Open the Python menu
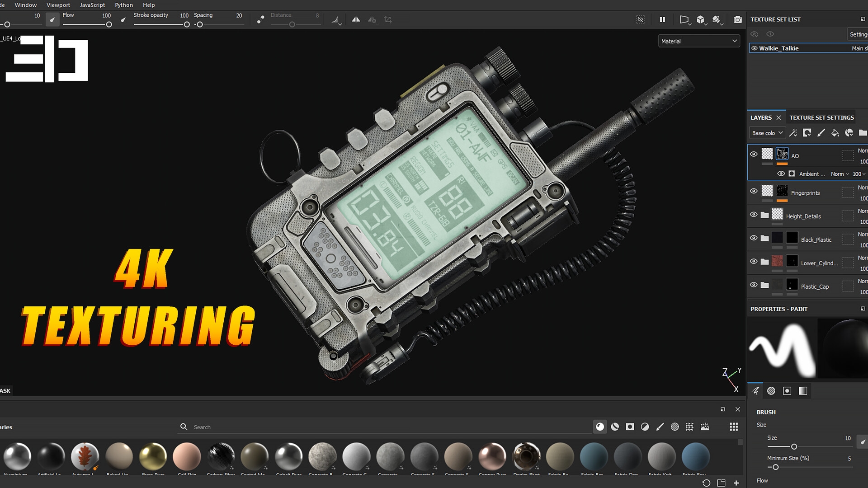 tap(123, 5)
